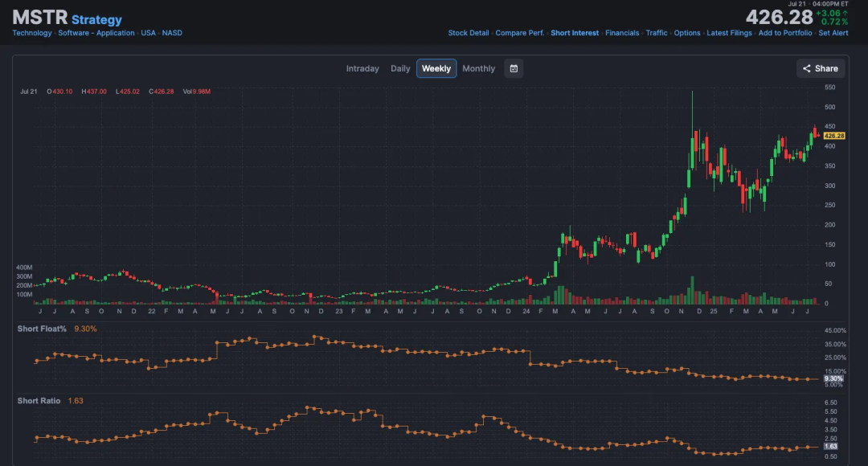868x466 pixels.
Task: Open the calendar date range picker
Action: coord(514,68)
